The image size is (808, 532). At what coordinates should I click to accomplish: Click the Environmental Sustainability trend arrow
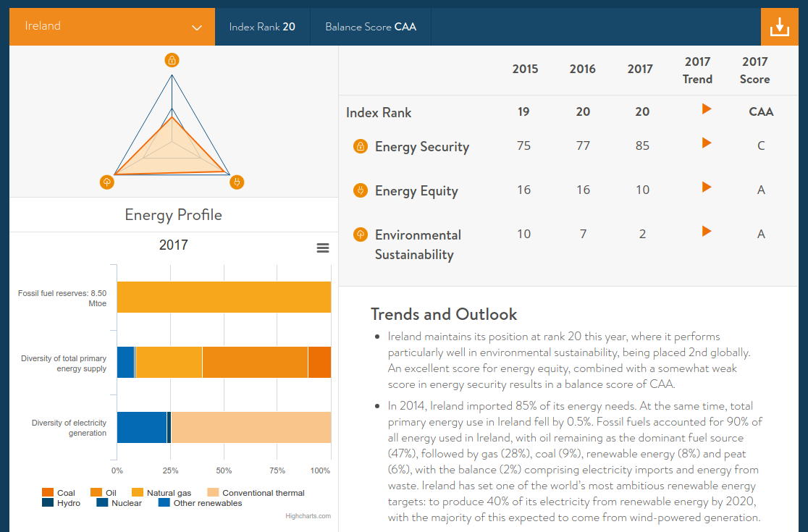707,231
